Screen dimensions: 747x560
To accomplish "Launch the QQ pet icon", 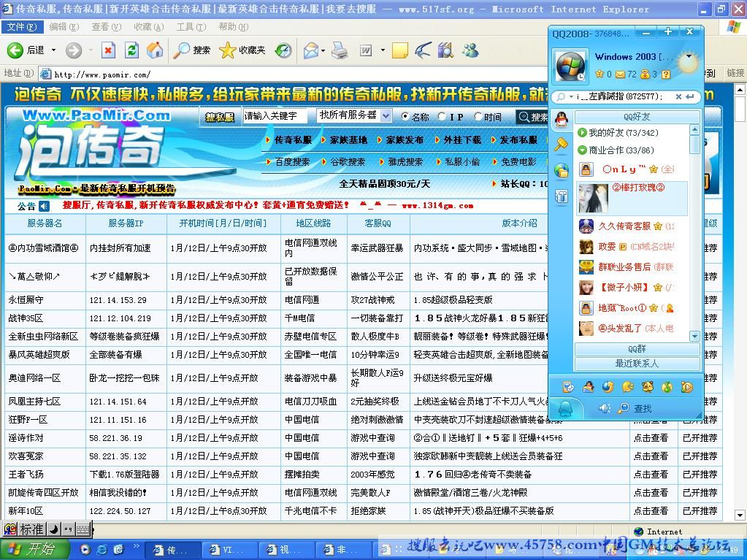I will click(x=647, y=386).
